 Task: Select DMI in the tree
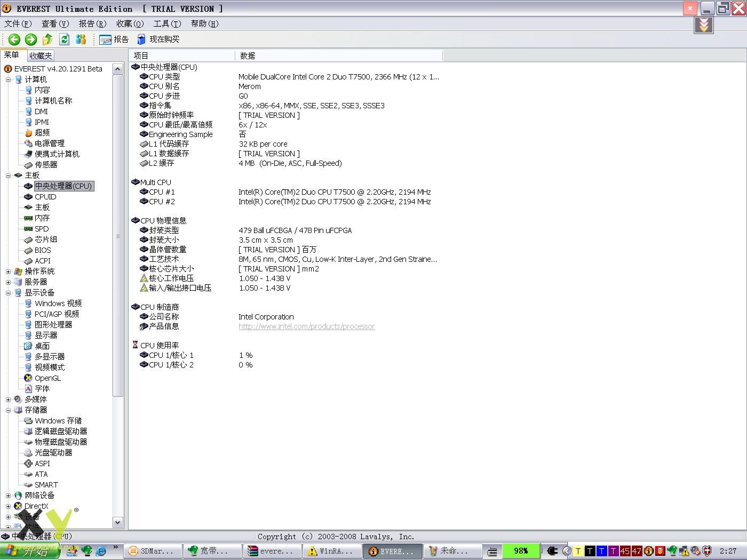[x=41, y=111]
